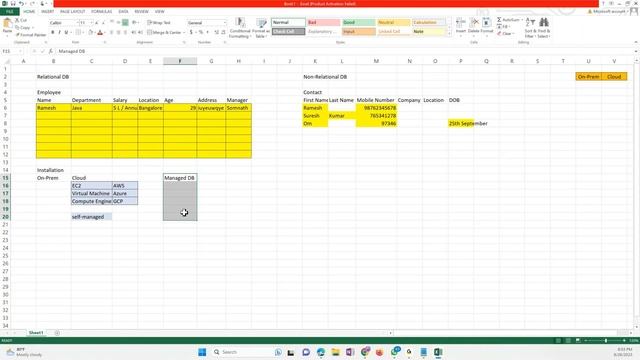Click the formula bar showing Managed DB
This screenshot has width=640, height=360.
click(343, 51)
